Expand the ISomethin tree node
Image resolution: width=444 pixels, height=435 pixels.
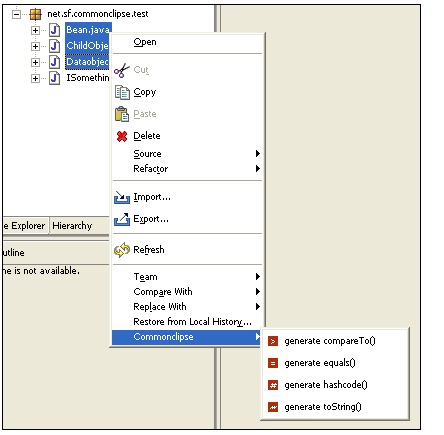35,78
